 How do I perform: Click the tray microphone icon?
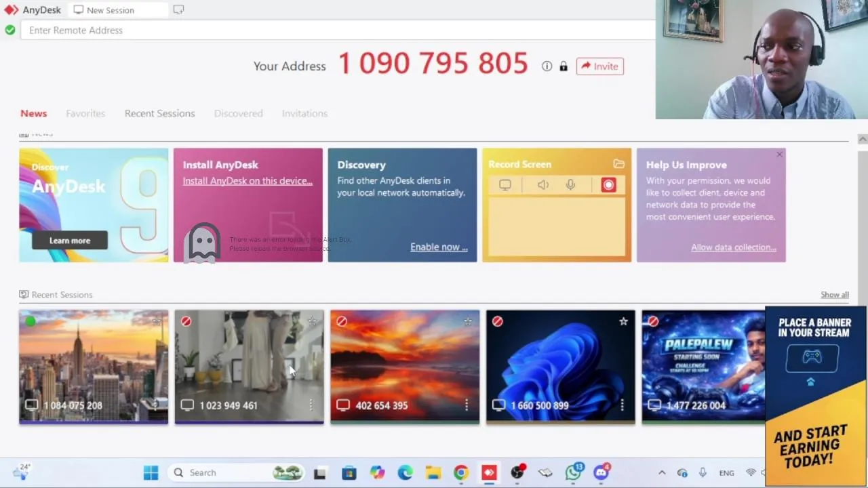[703, 472]
